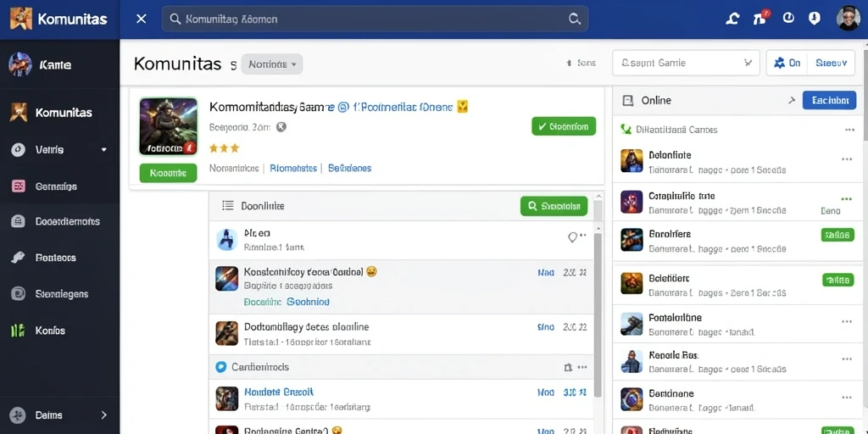
Task: Click the Renteors sidebar icon
Action: tap(19, 258)
